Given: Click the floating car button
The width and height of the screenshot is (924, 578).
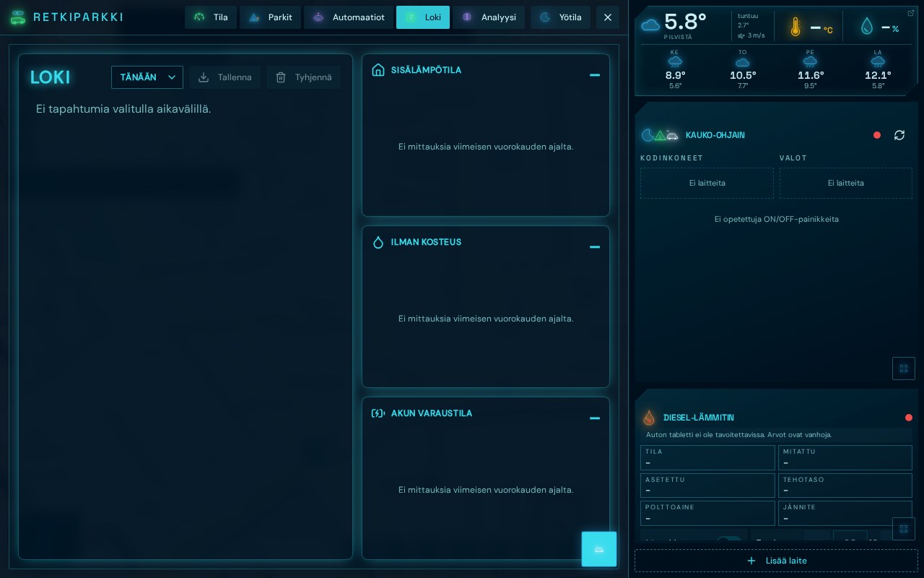Looking at the screenshot, I should [x=599, y=549].
